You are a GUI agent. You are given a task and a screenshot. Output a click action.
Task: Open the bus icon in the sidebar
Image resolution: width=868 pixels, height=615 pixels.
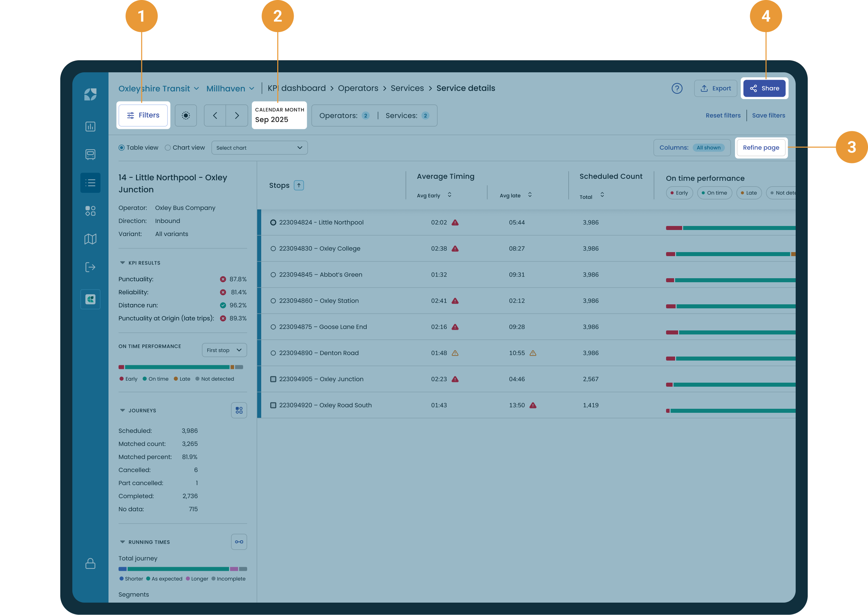90,155
